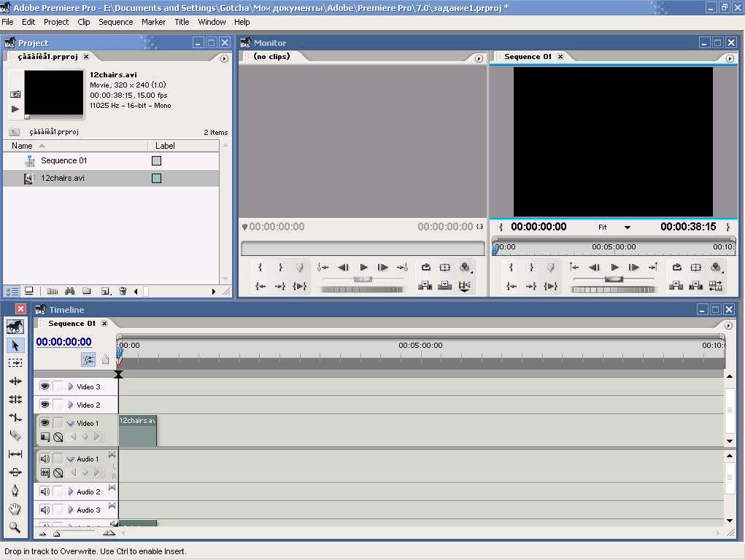Select the Ripple Edit tool

coord(15,381)
